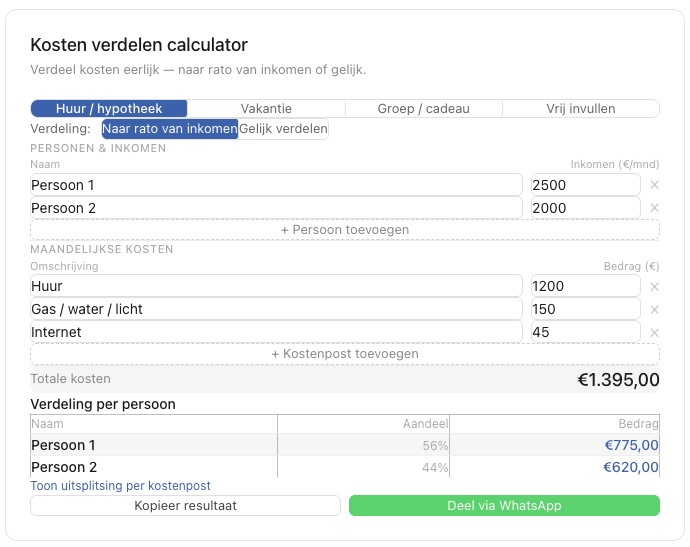Click the Huur amount field with 1200
This screenshot has height=547, width=690.
pos(585,287)
